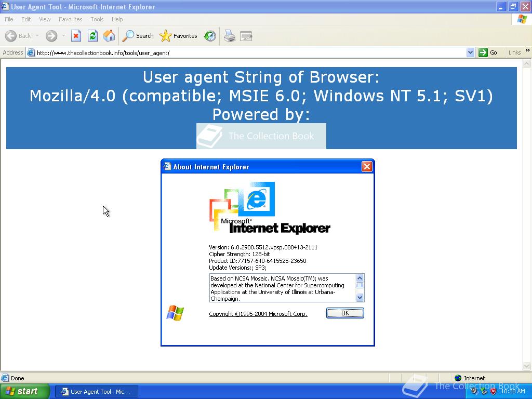Open the Back history dropdown arrow
Image resolution: width=532 pixels, height=399 pixels.
point(37,36)
